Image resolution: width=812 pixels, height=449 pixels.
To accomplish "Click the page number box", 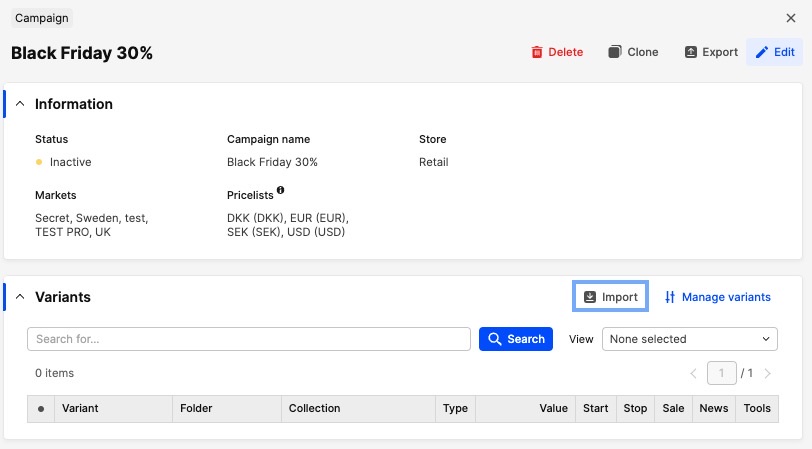I will pos(721,374).
